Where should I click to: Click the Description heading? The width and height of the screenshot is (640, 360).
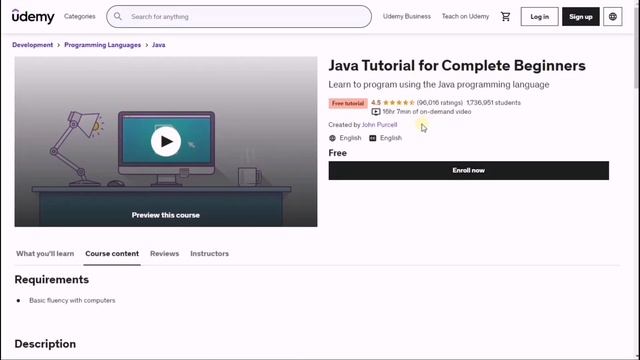tap(45, 344)
